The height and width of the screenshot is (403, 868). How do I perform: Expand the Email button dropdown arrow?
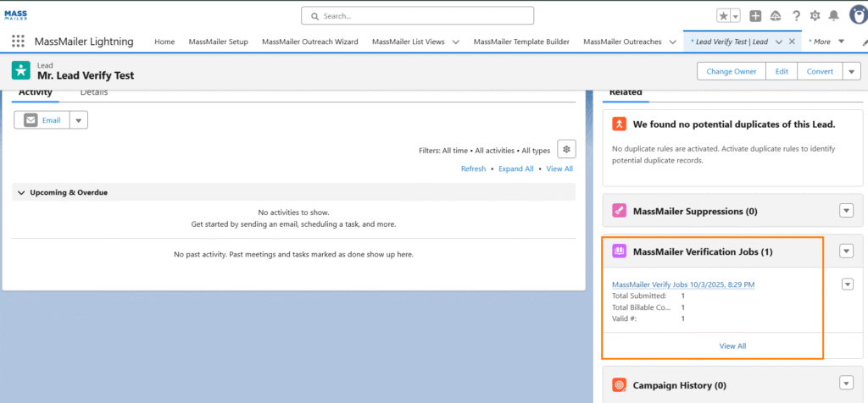(x=78, y=120)
